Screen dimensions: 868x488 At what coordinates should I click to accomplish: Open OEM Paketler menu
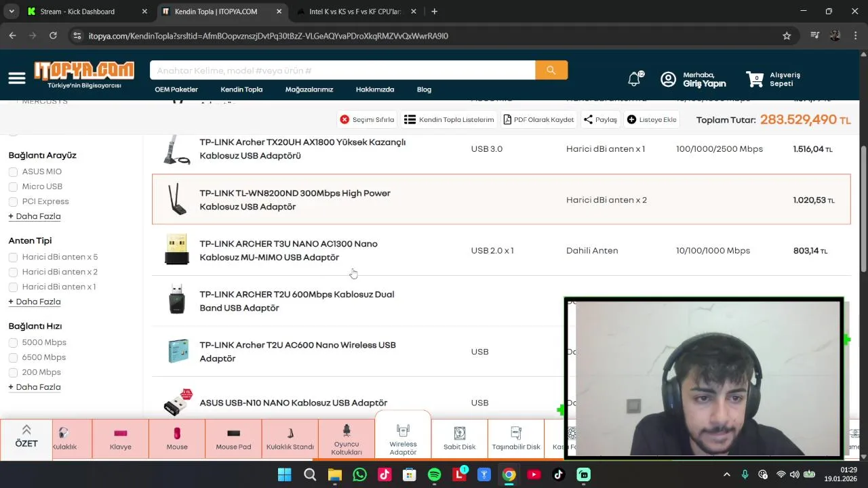(x=176, y=89)
